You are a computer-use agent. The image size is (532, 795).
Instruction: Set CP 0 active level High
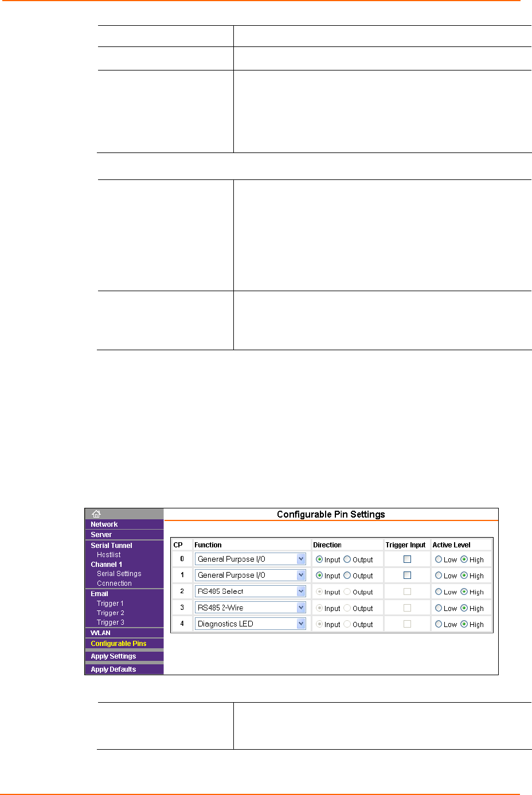[464, 559]
